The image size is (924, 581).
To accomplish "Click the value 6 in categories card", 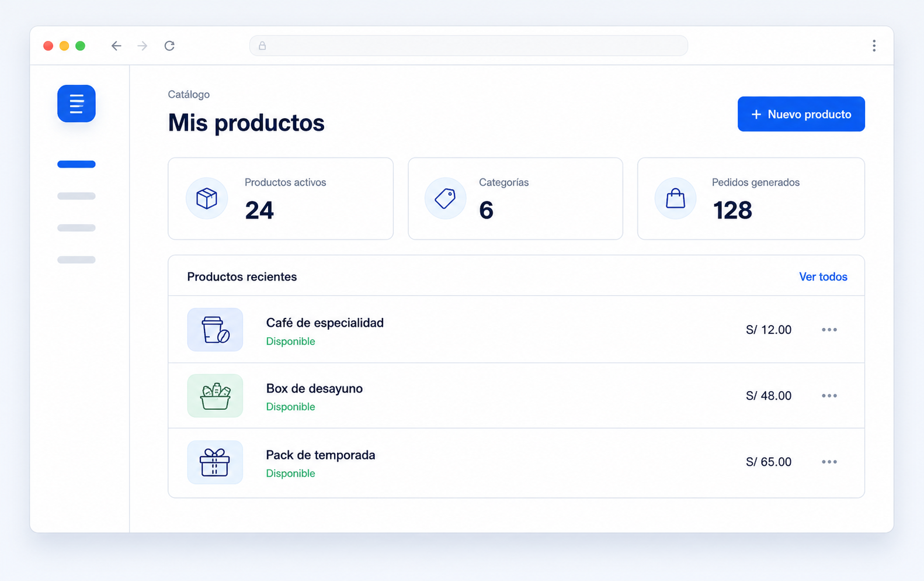I will coord(486,210).
